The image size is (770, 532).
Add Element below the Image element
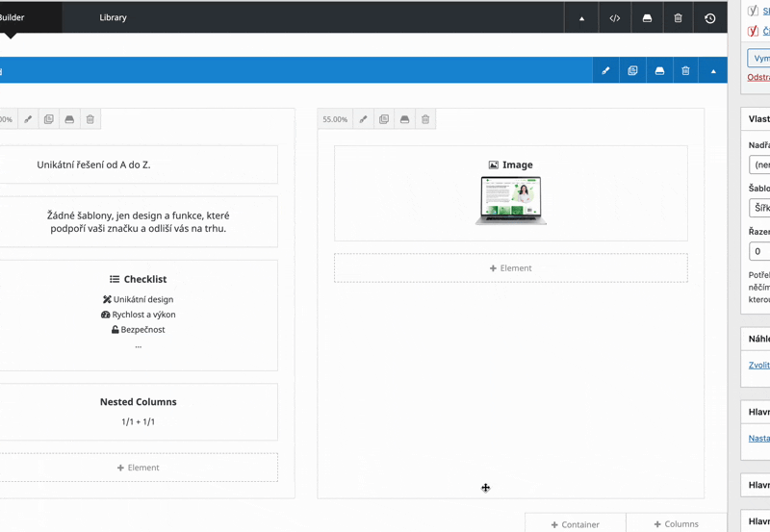coord(510,268)
